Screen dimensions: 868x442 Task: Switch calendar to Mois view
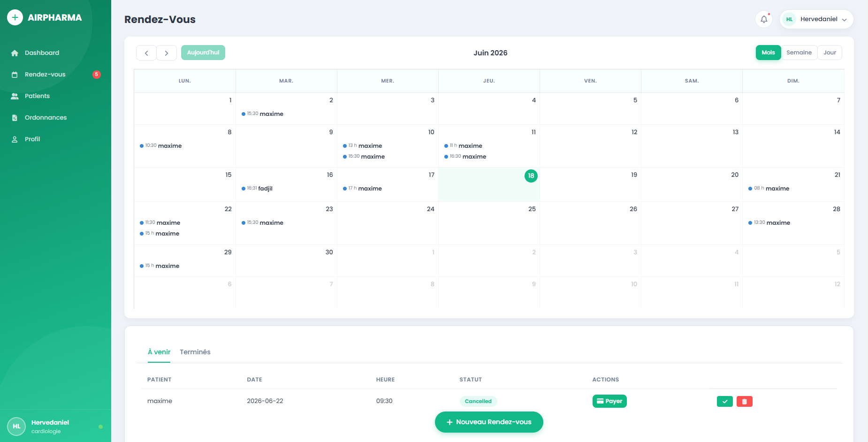[768, 53]
